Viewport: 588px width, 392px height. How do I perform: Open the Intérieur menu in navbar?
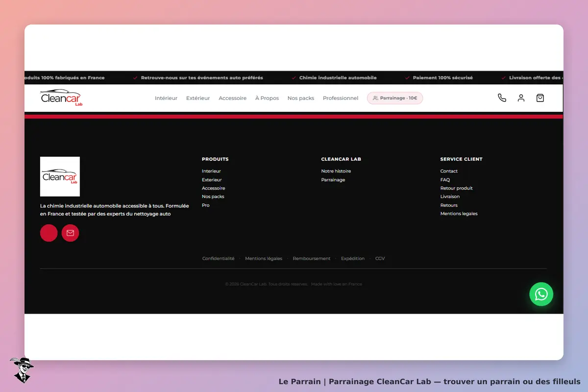point(166,98)
